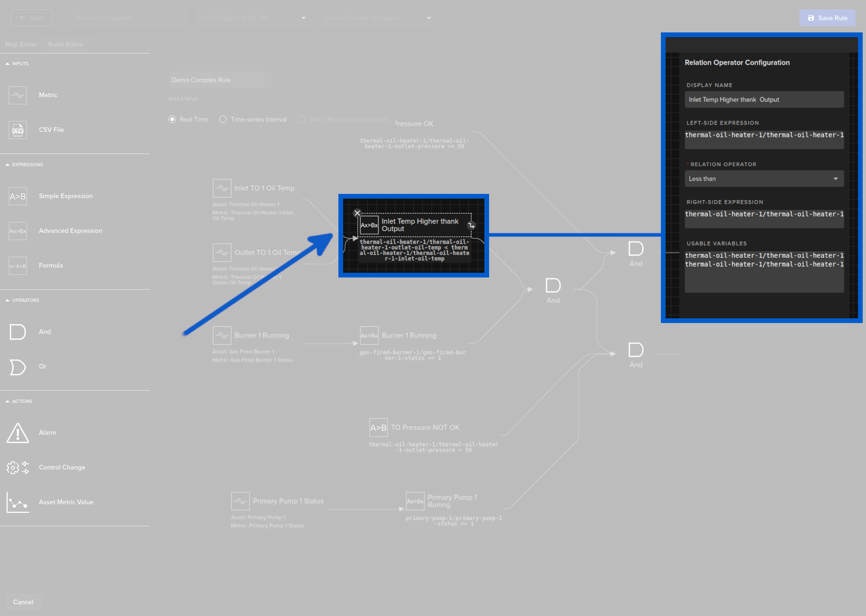Enable Time-series Interval mode
Image resolution: width=866 pixels, height=616 pixels.
tap(223, 119)
